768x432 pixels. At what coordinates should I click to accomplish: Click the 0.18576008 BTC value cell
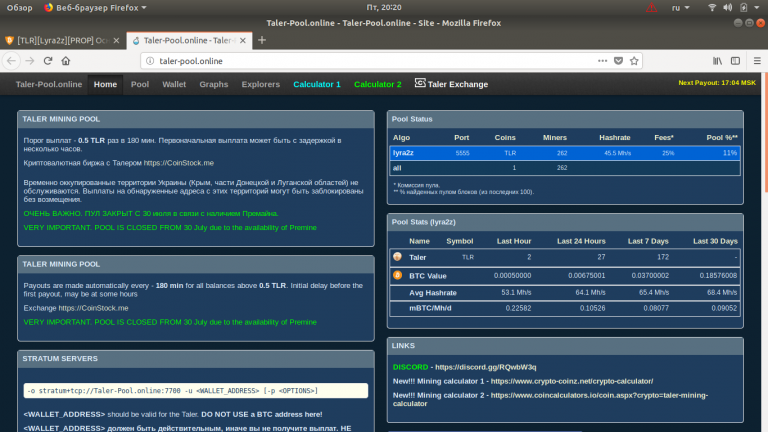coord(718,275)
